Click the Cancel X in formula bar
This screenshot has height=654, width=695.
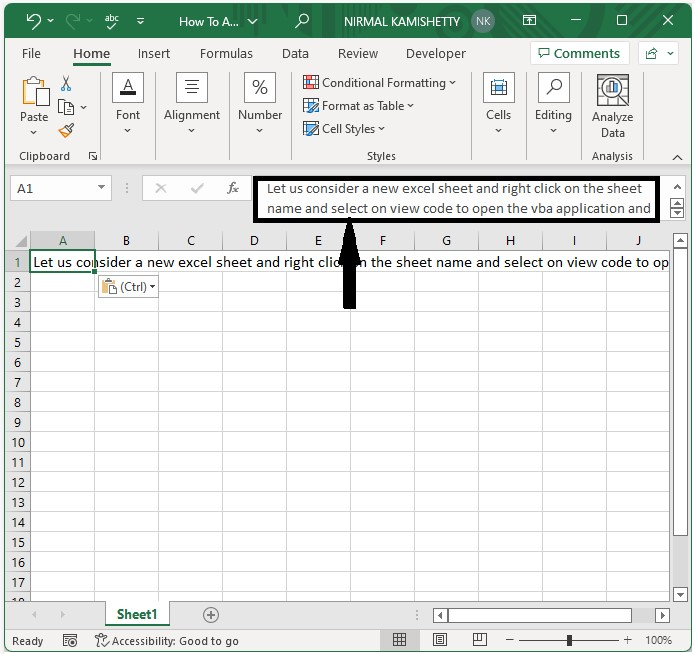[x=161, y=188]
